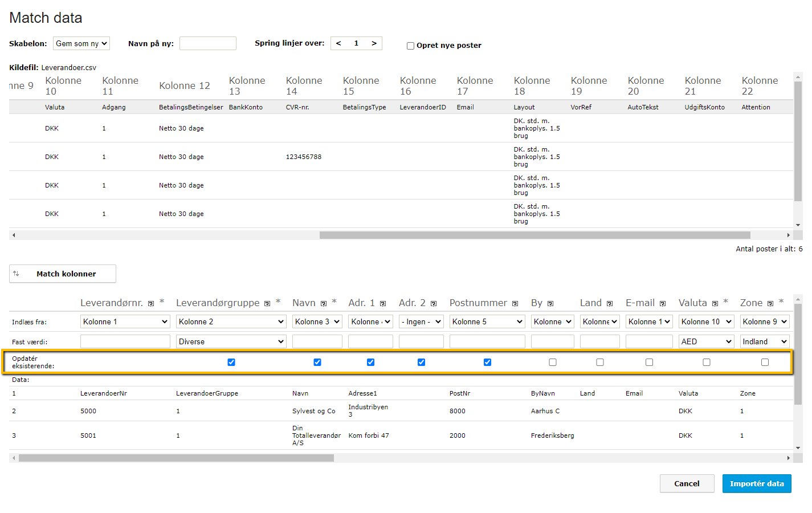
Task: Open the Skabelon dropdown showing Gem som ny
Action: (x=81, y=43)
